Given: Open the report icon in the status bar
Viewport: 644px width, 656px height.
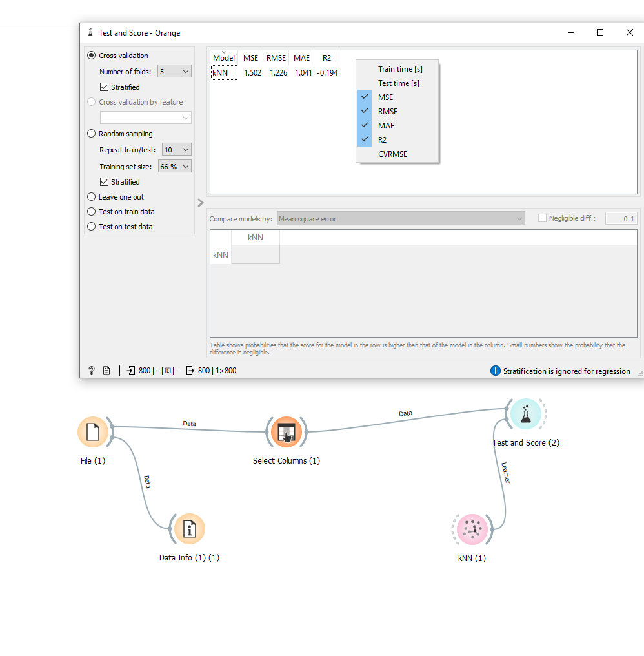Looking at the screenshot, I should coord(106,370).
